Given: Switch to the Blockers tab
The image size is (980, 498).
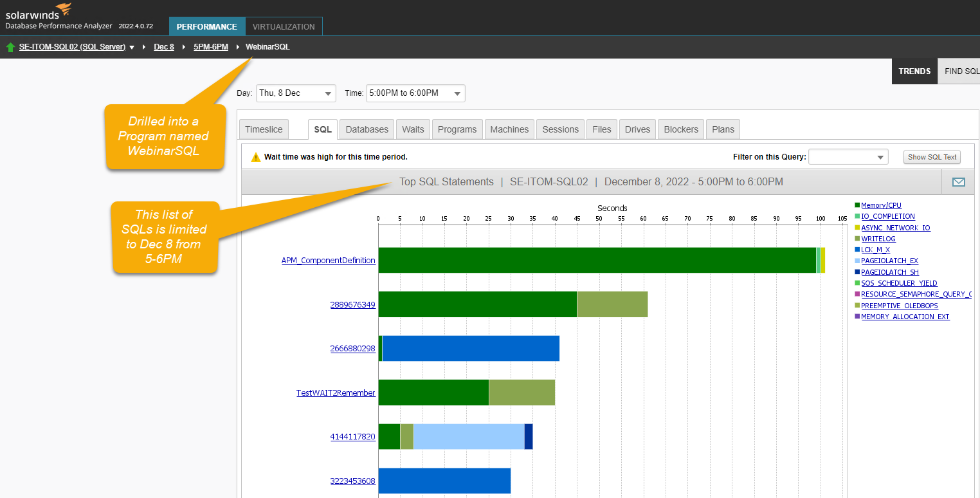Looking at the screenshot, I should coord(681,129).
